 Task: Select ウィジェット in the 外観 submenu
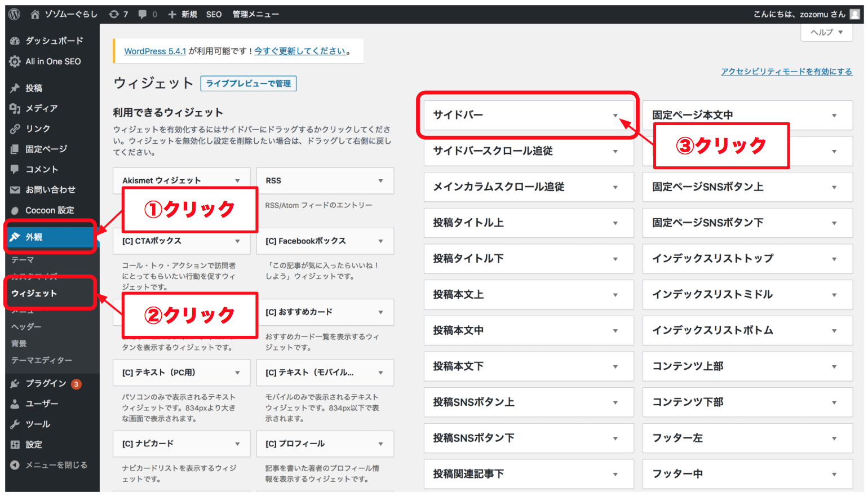34,293
